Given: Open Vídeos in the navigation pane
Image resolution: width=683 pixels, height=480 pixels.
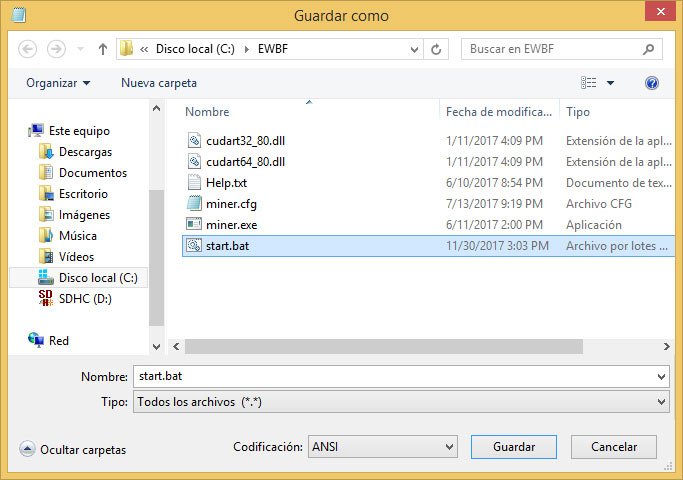Looking at the screenshot, I should coord(76,257).
